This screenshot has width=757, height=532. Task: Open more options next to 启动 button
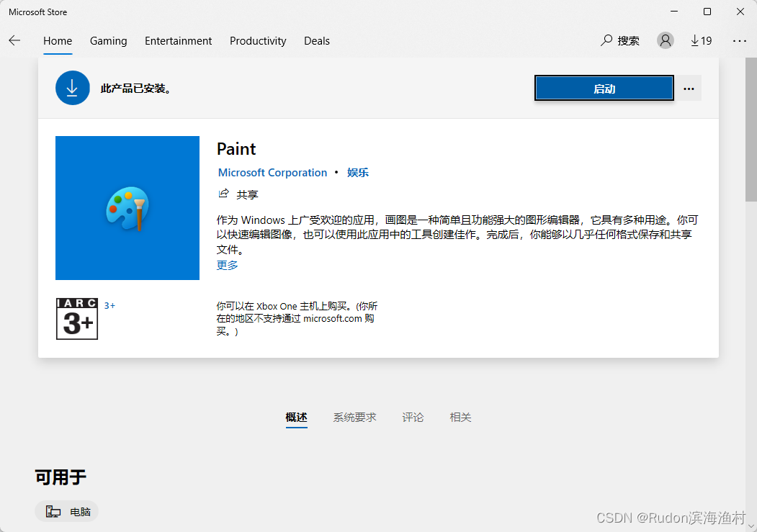689,89
